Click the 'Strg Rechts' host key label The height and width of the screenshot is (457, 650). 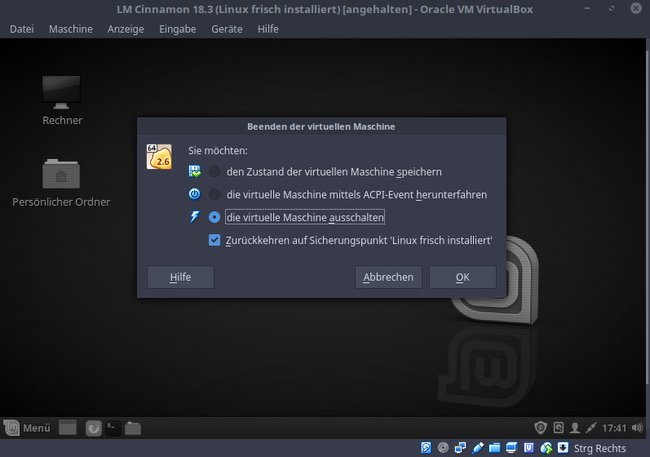click(600, 448)
